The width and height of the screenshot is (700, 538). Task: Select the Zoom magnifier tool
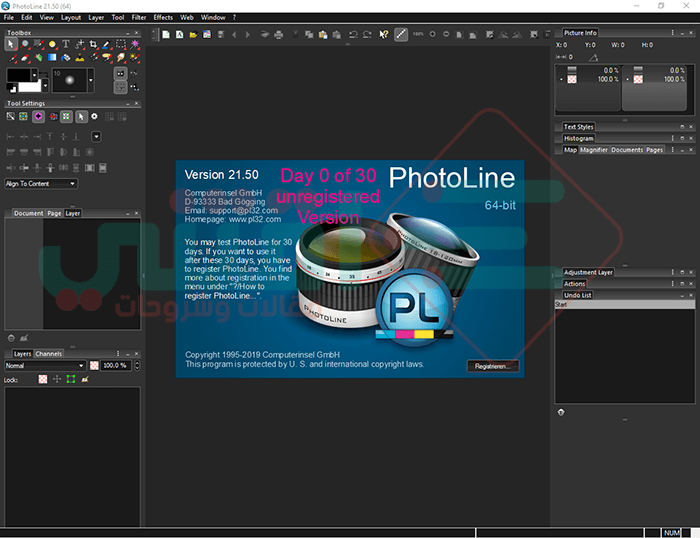pos(25,44)
